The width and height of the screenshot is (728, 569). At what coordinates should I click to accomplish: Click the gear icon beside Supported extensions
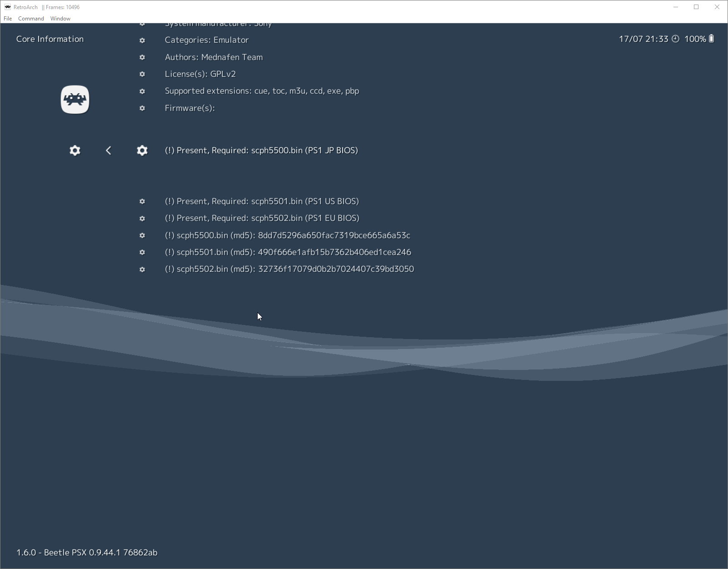pos(142,91)
